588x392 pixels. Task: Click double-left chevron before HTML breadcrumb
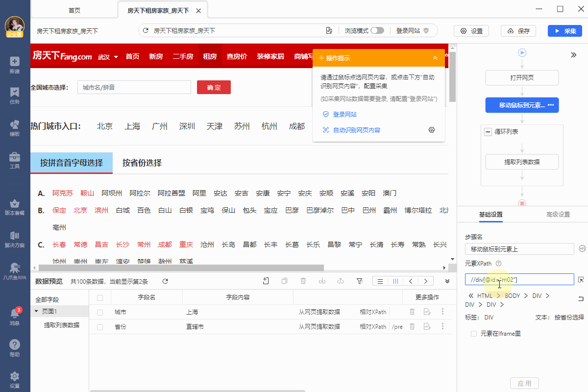(x=471, y=296)
